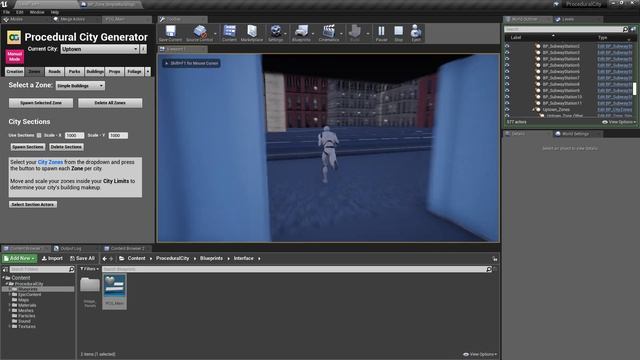Click the Scale - X input field
The width and height of the screenshot is (640, 360).
[74, 135]
